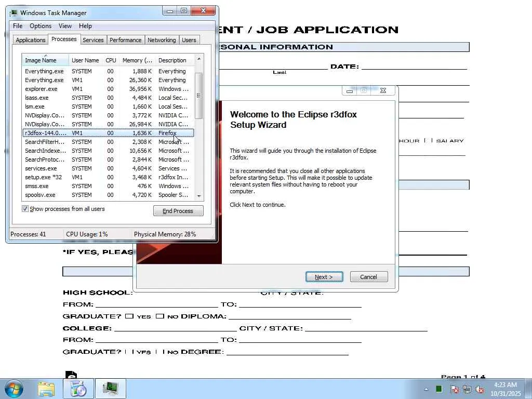
Task: Select the smss.exe process row
Action: [x=108, y=186]
